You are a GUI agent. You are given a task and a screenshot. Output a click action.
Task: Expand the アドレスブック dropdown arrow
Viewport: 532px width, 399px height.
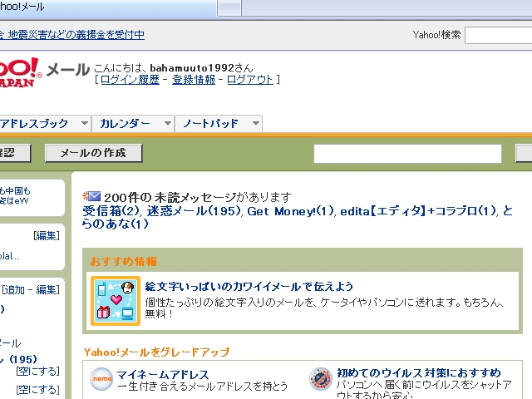85,123
